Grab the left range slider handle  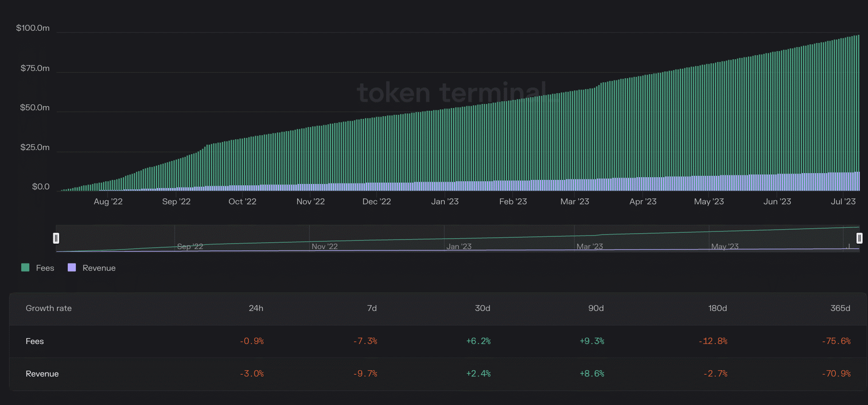[56, 238]
